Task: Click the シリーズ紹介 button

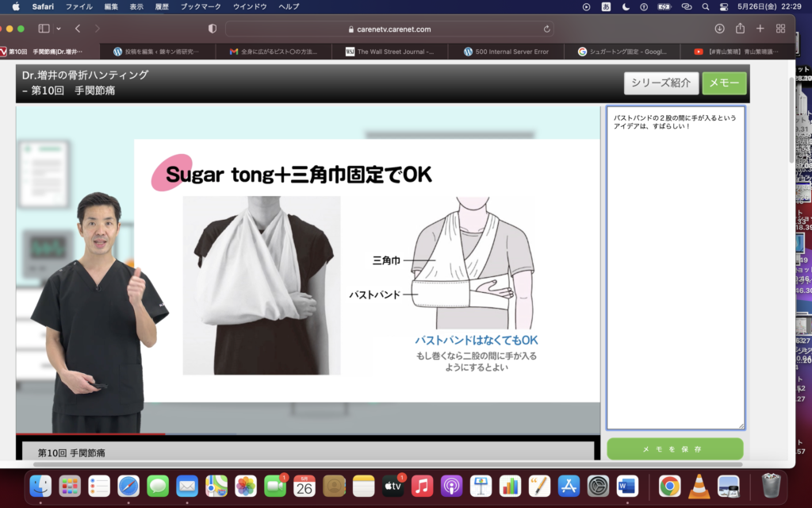Action: click(661, 83)
